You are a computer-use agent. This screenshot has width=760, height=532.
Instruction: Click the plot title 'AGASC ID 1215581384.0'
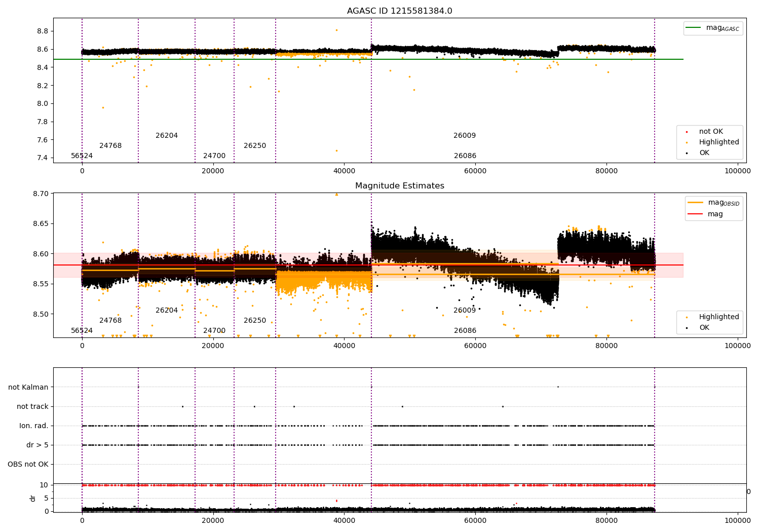coord(399,11)
